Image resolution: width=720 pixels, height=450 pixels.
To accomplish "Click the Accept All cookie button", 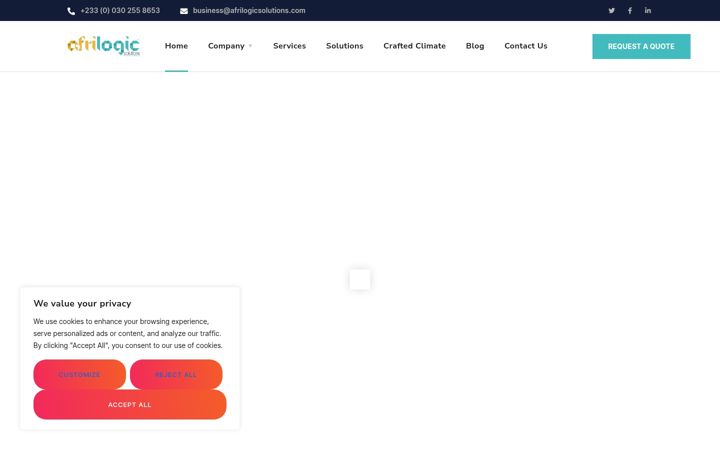I will click(130, 405).
